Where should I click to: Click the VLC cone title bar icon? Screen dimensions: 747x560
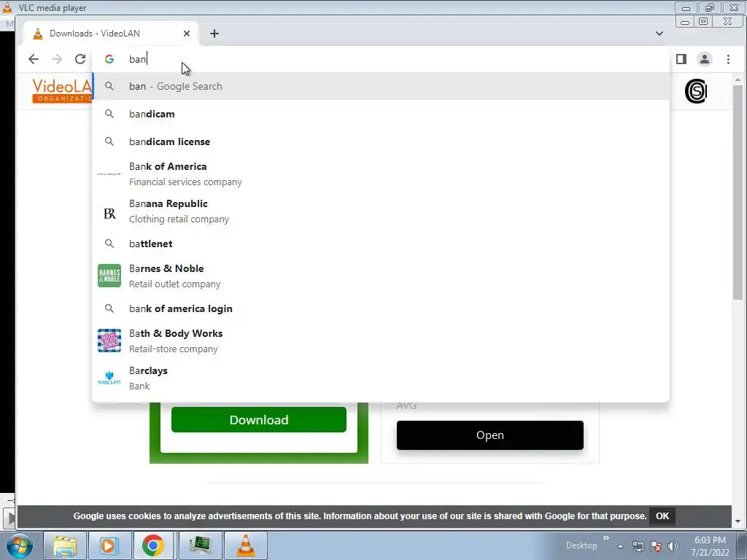[x=7, y=7]
